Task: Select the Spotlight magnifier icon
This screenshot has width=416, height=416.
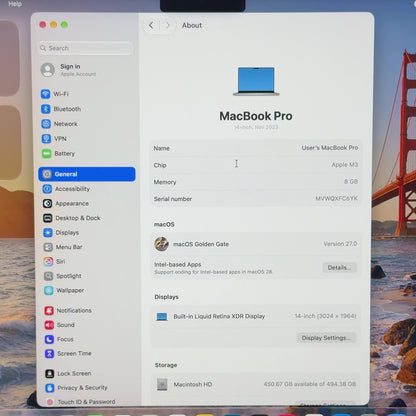Action: 49,276
